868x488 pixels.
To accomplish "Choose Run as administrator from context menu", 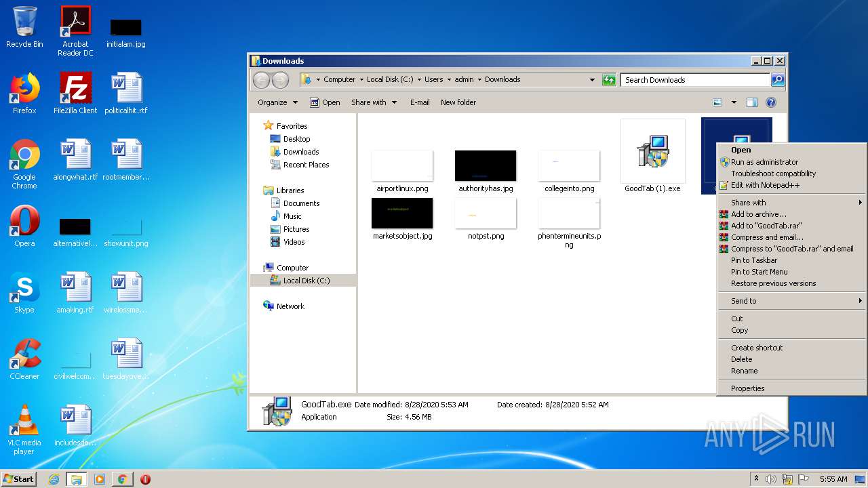I will click(x=764, y=162).
